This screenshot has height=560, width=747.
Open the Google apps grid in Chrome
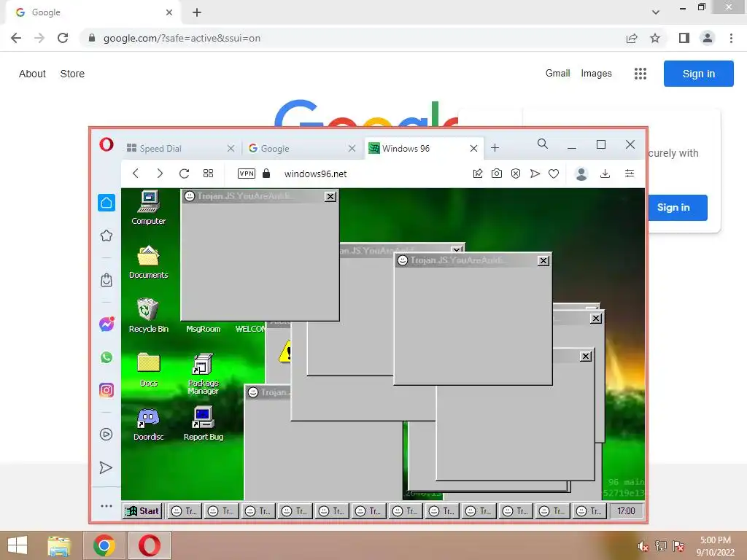[x=640, y=74]
